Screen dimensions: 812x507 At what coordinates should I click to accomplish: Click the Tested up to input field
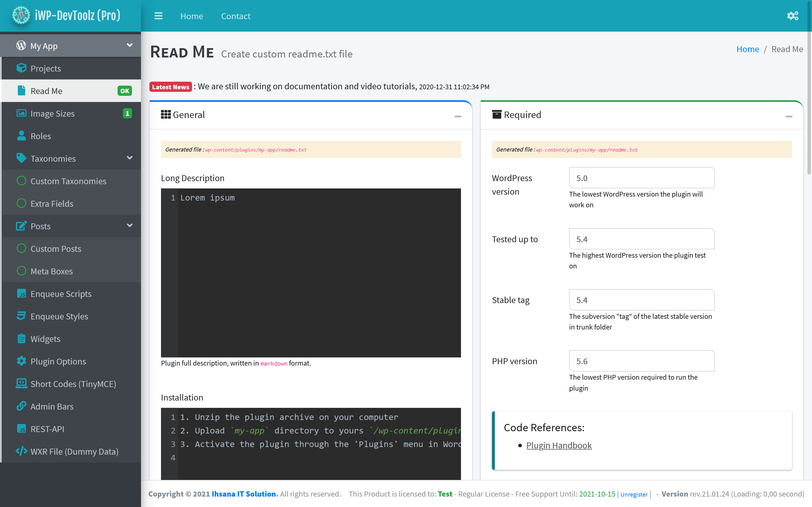click(x=641, y=239)
